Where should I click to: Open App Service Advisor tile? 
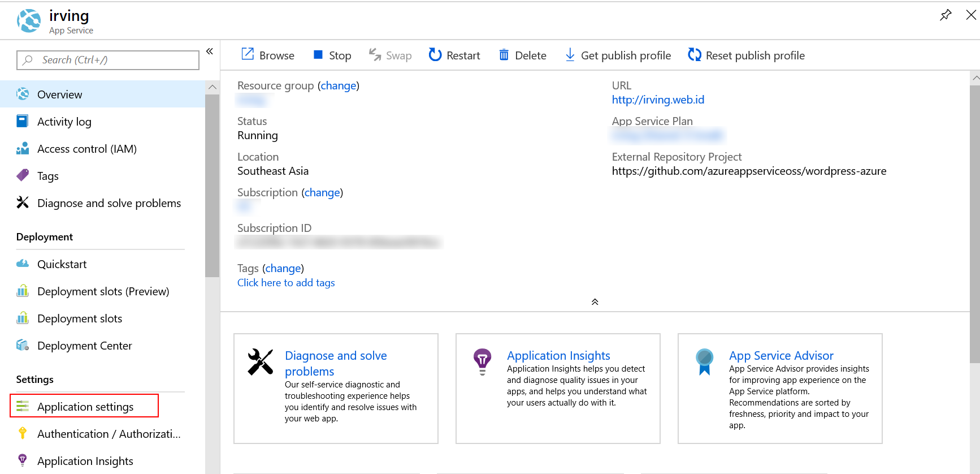[x=780, y=356]
